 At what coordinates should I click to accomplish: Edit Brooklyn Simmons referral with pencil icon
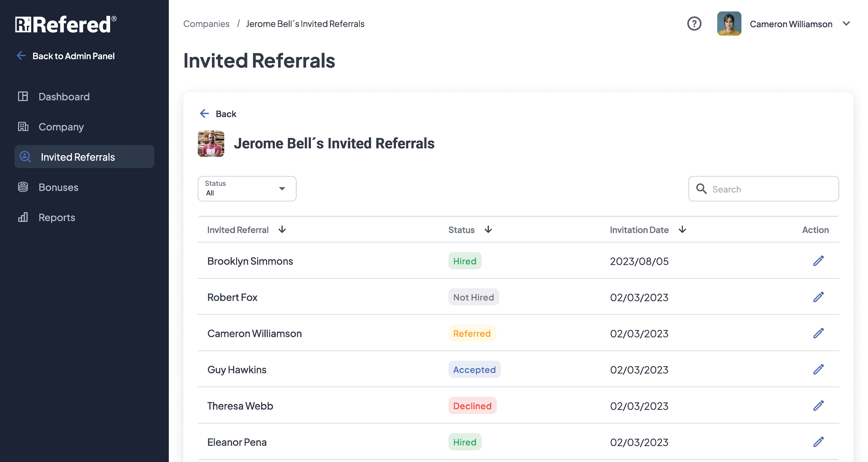pos(819,261)
